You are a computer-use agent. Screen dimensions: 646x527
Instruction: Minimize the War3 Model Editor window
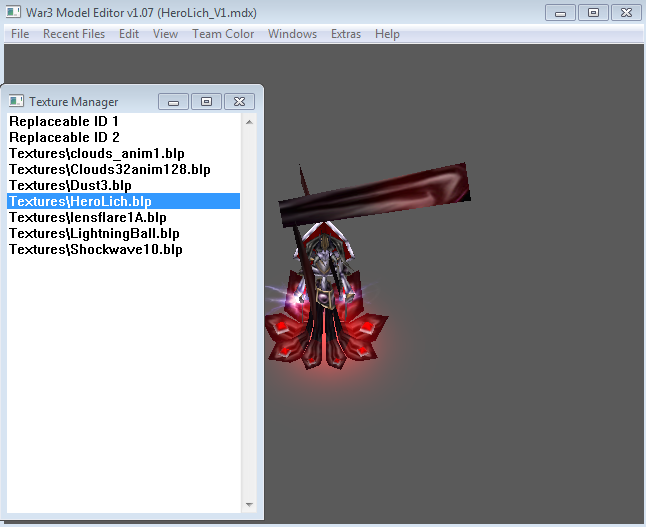[x=560, y=13]
